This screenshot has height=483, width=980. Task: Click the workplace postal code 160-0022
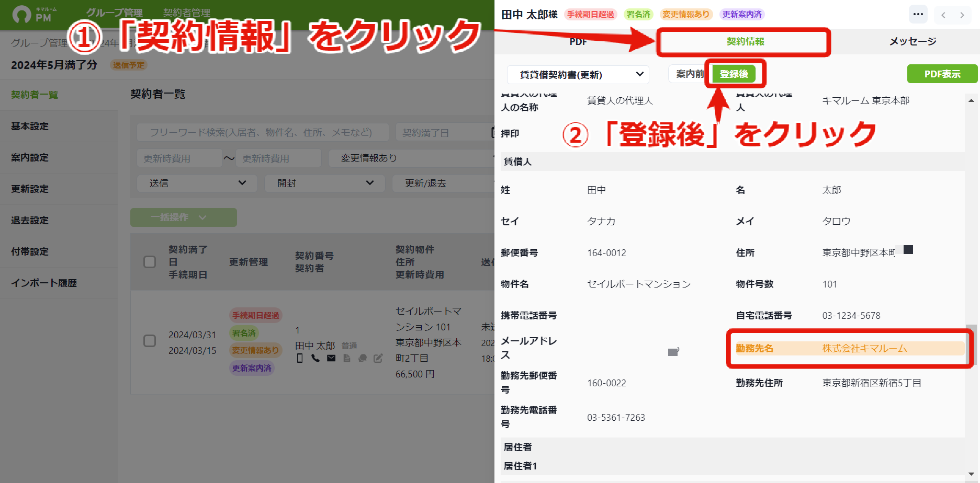point(606,383)
